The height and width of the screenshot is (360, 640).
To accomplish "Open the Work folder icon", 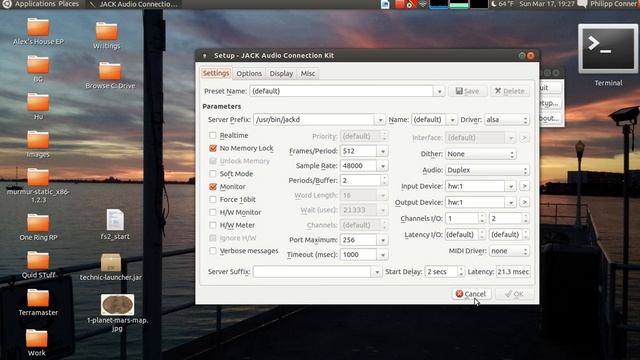I will click(x=37, y=339).
